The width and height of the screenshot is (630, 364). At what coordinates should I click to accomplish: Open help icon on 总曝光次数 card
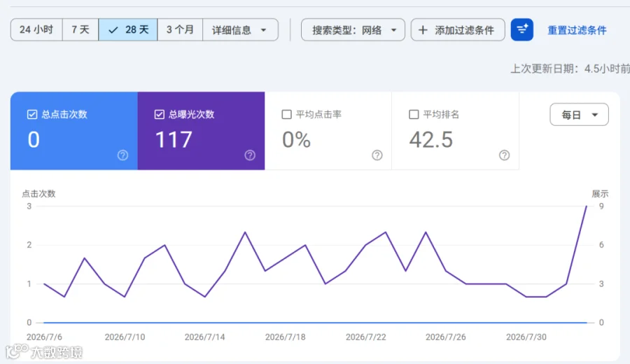pos(250,155)
